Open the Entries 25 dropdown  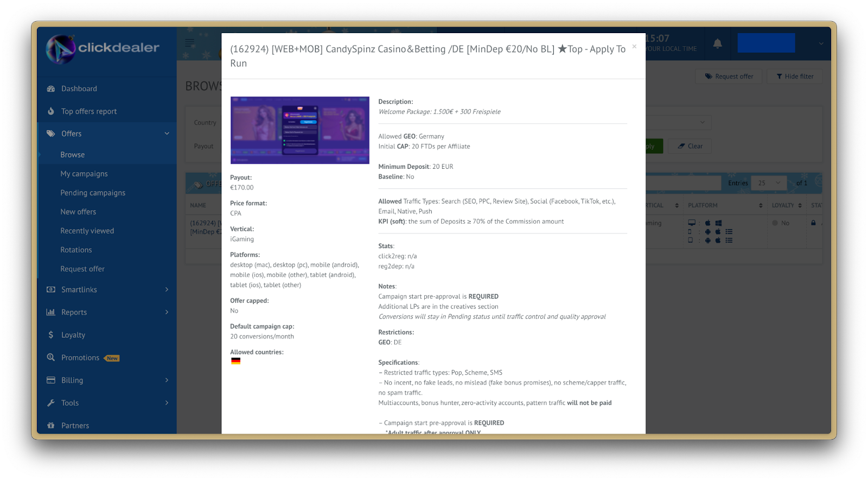tap(769, 183)
